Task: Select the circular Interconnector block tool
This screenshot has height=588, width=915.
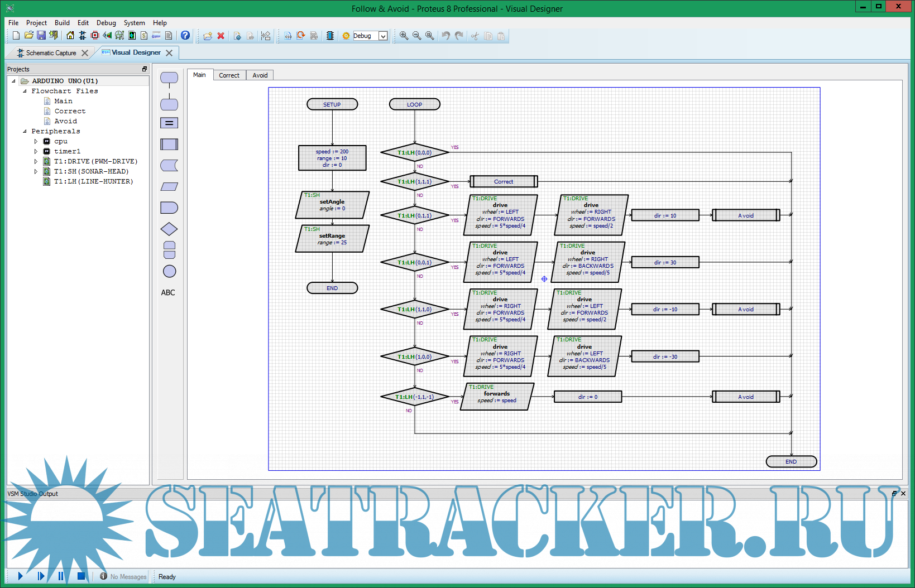Action: [169, 271]
